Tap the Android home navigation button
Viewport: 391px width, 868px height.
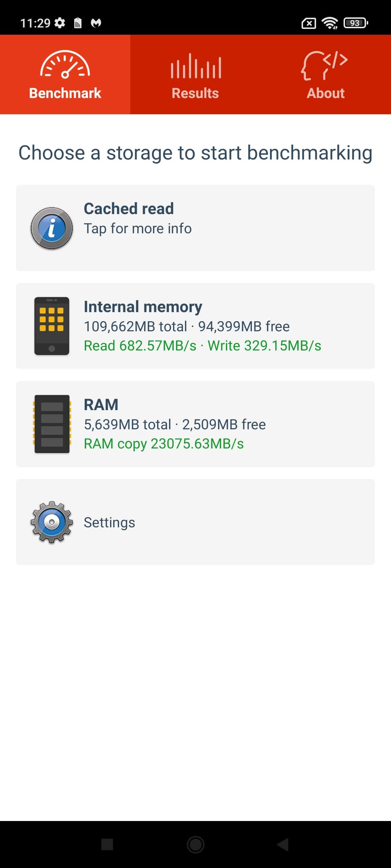pyautogui.click(x=195, y=844)
